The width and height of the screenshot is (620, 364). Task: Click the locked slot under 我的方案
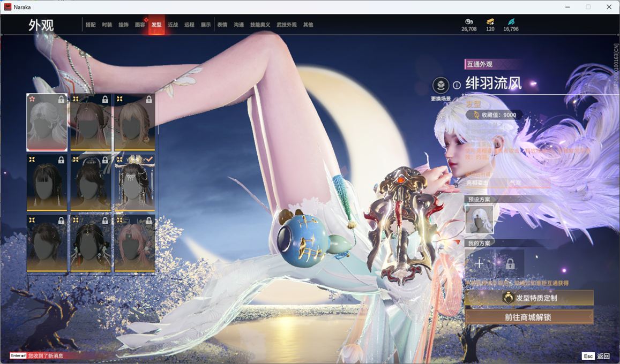coord(510,263)
